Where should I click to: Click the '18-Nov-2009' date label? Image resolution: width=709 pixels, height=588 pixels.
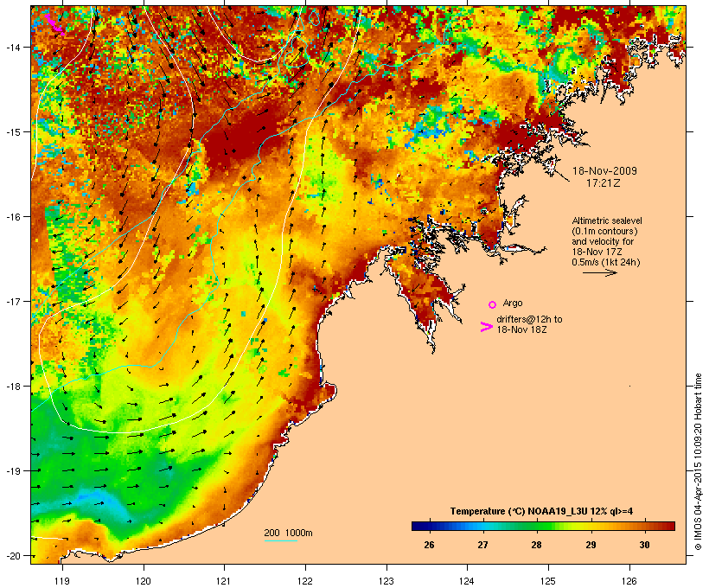point(604,171)
